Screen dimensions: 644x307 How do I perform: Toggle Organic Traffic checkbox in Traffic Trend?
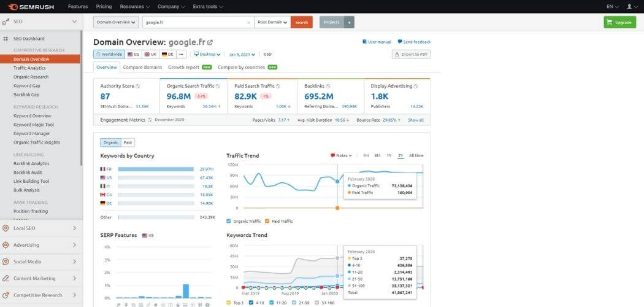click(229, 221)
